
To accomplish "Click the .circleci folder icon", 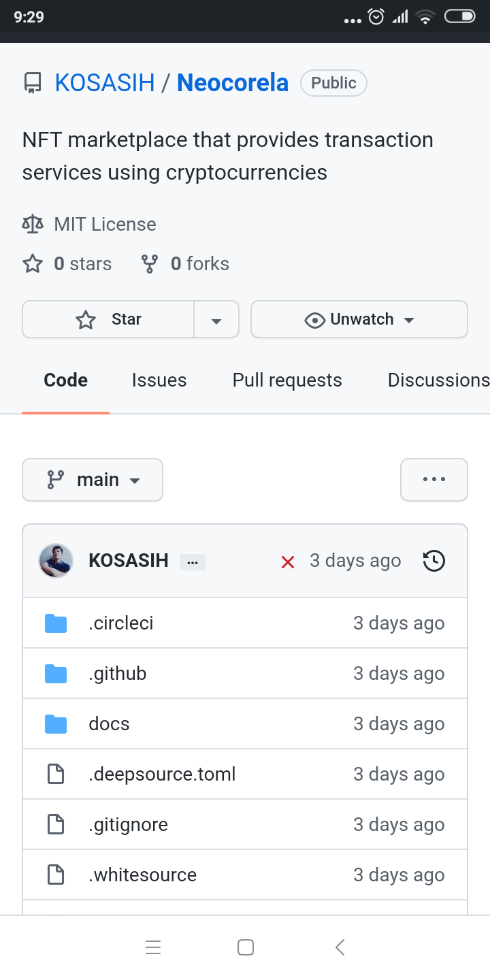I will pos(56,623).
